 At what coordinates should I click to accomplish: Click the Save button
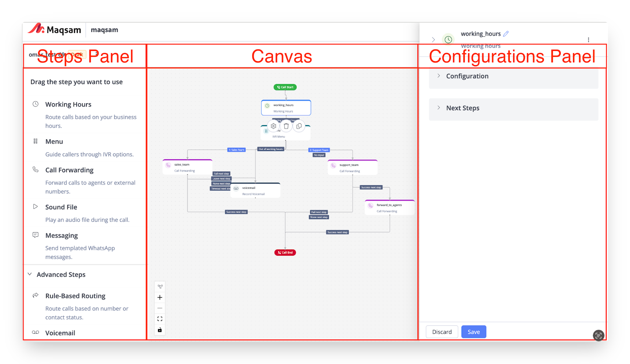[x=474, y=332]
